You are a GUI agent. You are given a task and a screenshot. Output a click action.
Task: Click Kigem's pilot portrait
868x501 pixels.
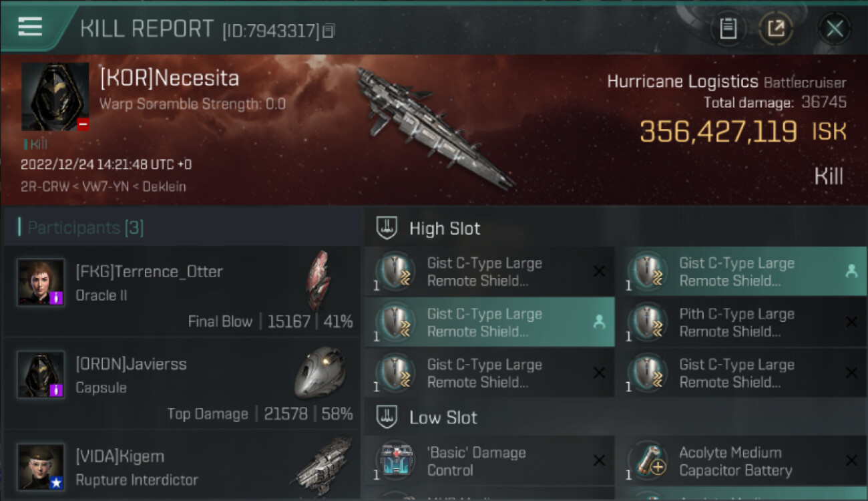click(x=41, y=466)
